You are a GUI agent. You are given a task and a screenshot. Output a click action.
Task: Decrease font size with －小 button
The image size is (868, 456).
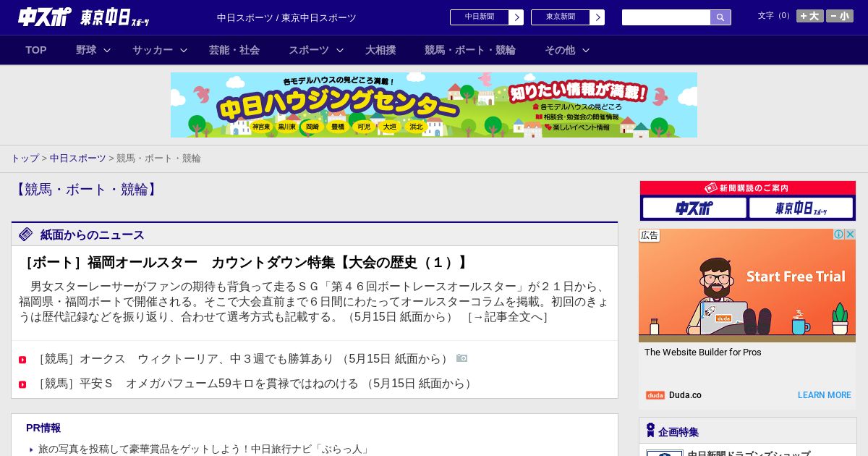pyautogui.click(x=840, y=16)
